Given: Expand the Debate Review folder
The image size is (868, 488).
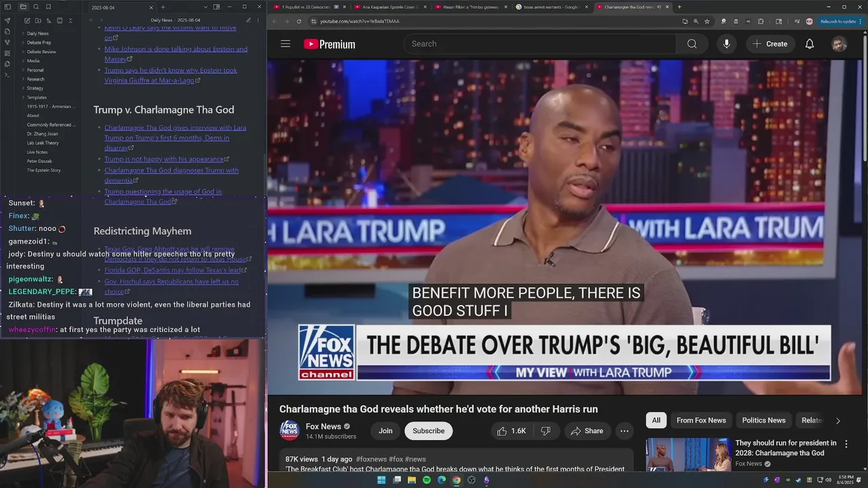Looking at the screenshot, I should [41, 52].
